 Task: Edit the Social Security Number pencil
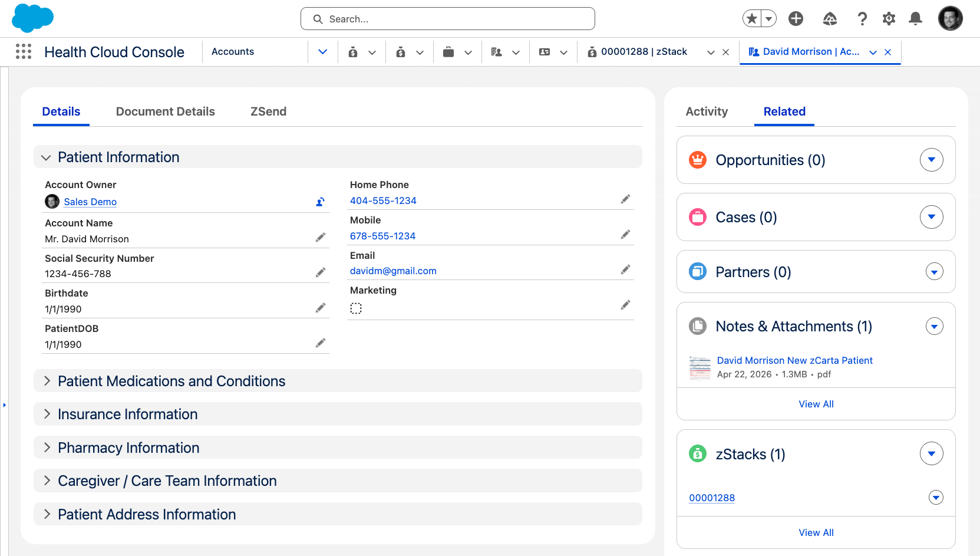click(x=321, y=272)
